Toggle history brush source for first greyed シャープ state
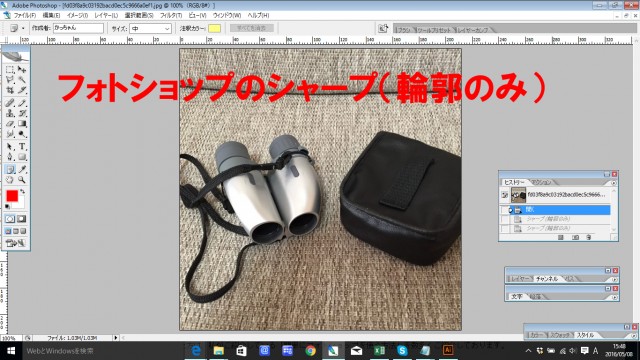Image resolution: width=640 pixels, height=360 pixels. pos(504,219)
